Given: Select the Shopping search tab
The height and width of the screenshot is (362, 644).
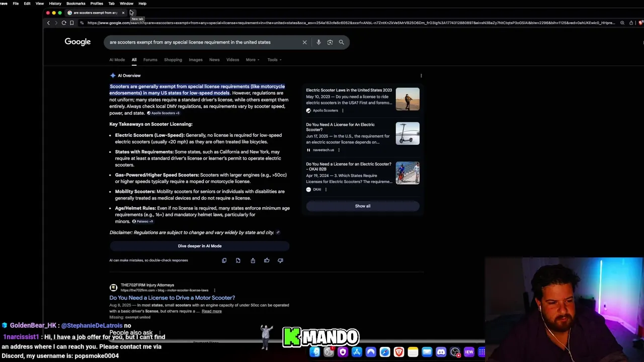Looking at the screenshot, I should click(x=173, y=60).
